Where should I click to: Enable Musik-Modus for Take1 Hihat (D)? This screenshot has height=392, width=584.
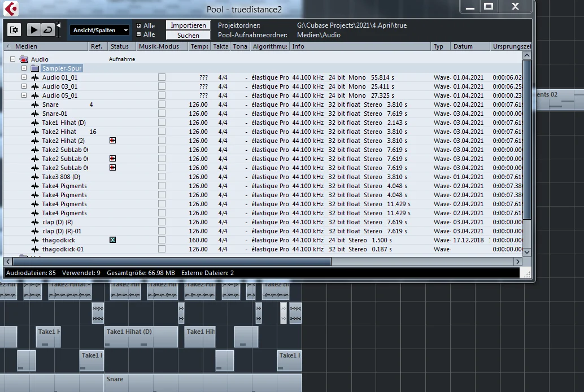162,123
